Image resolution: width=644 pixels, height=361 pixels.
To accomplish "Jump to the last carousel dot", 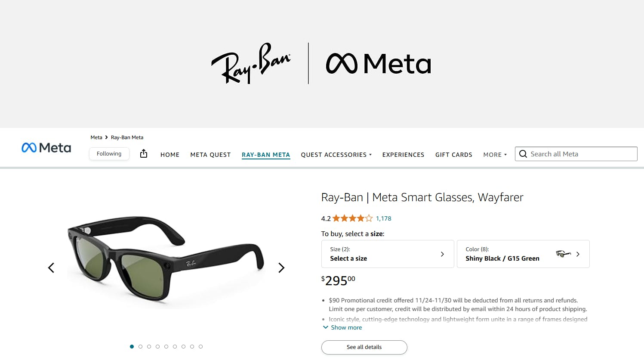I will point(200,346).
